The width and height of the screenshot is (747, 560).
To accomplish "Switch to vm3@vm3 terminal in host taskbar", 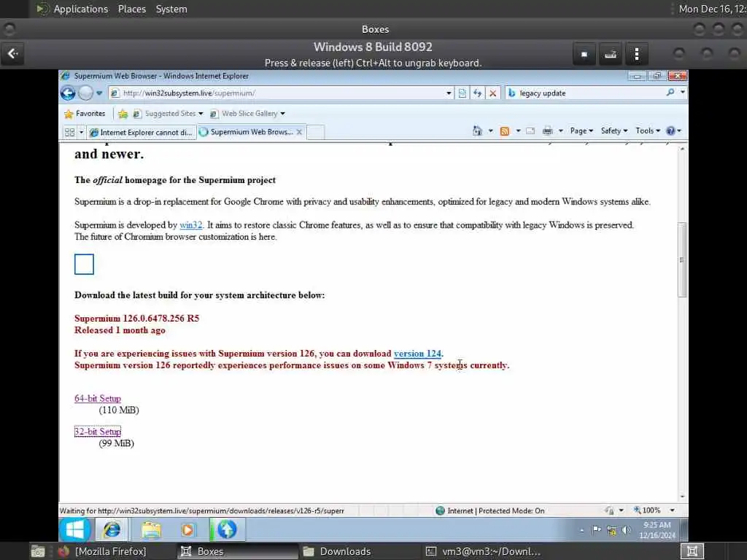I will pyautogui.click(x=484, y=551).
